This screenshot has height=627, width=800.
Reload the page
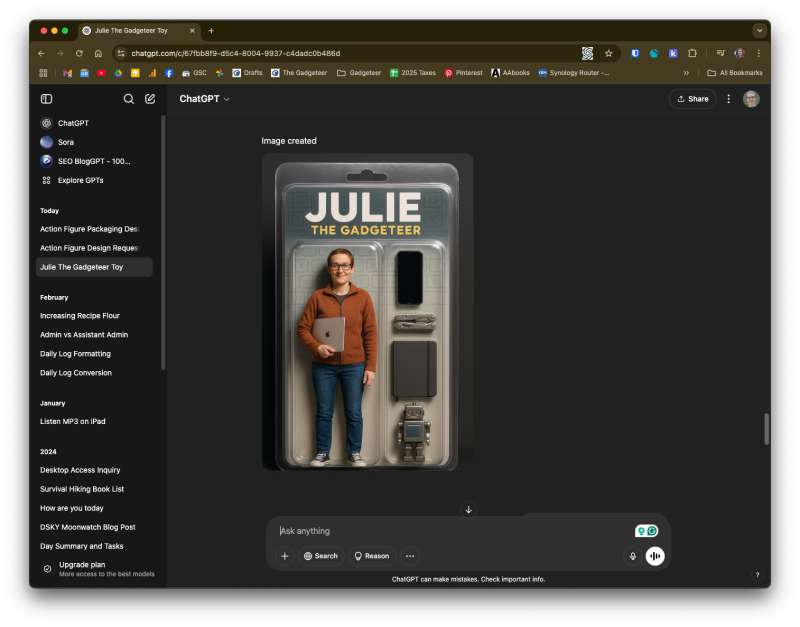(79, 53)
